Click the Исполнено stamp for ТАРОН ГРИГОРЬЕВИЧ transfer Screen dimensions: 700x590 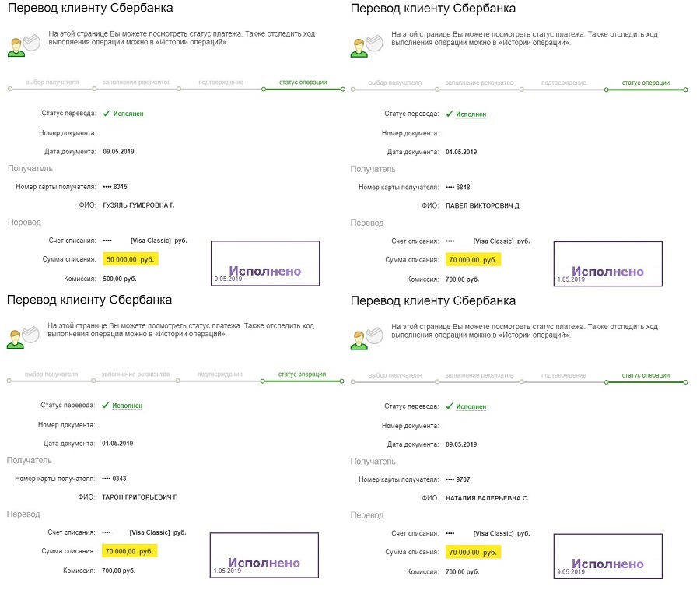[264, 555]
